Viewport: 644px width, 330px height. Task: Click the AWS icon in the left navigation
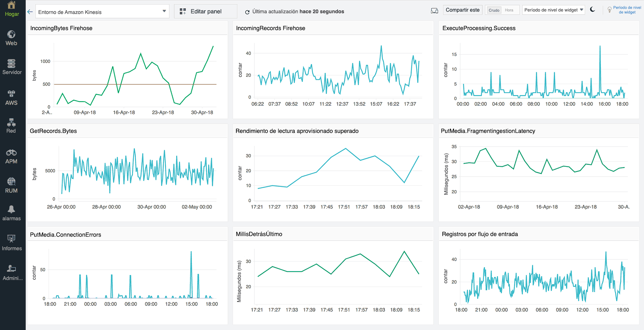pos(12,96)
